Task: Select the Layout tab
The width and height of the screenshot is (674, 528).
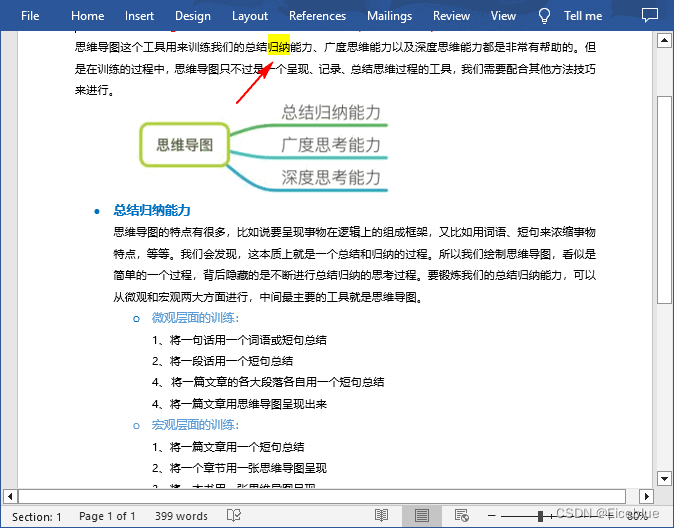Action: tap(250, 16)
